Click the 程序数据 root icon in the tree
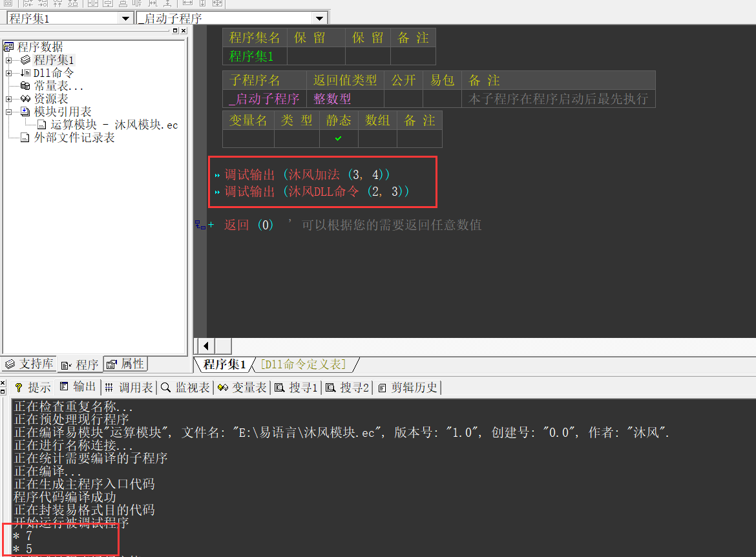756x557 pixels. [8, 47]
